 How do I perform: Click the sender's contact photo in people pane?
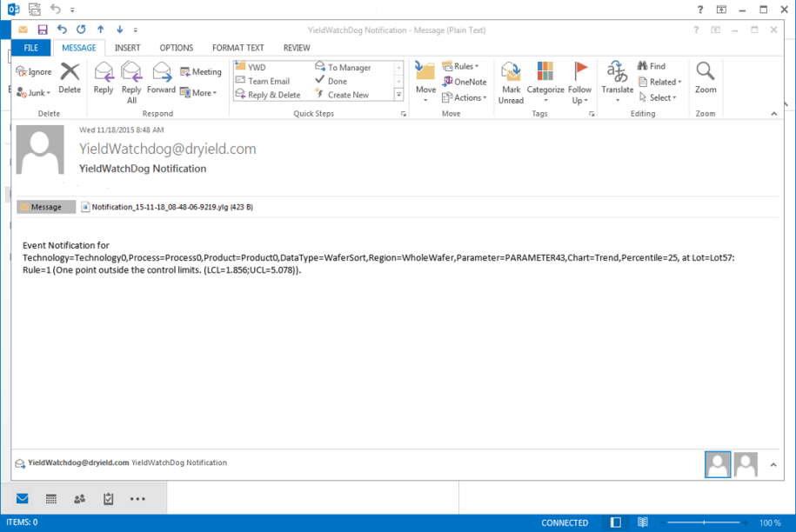pos(718,465)
